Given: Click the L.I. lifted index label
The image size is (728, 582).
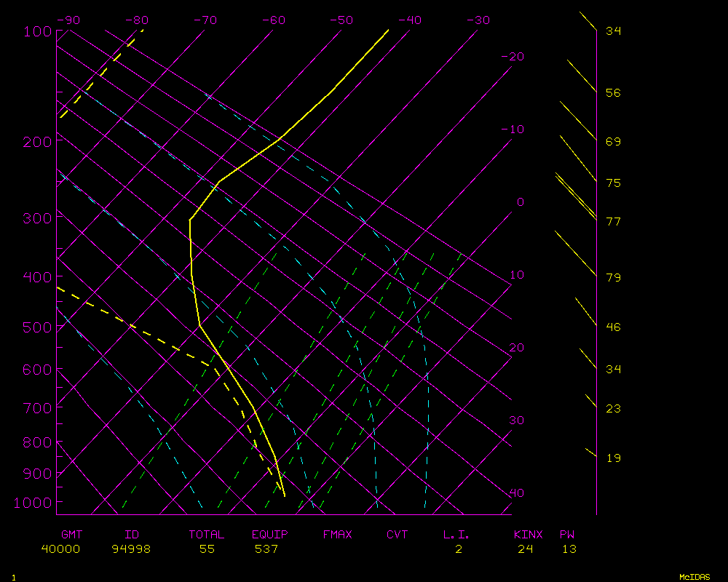Looking at the screenshot, I should (456, 535).
